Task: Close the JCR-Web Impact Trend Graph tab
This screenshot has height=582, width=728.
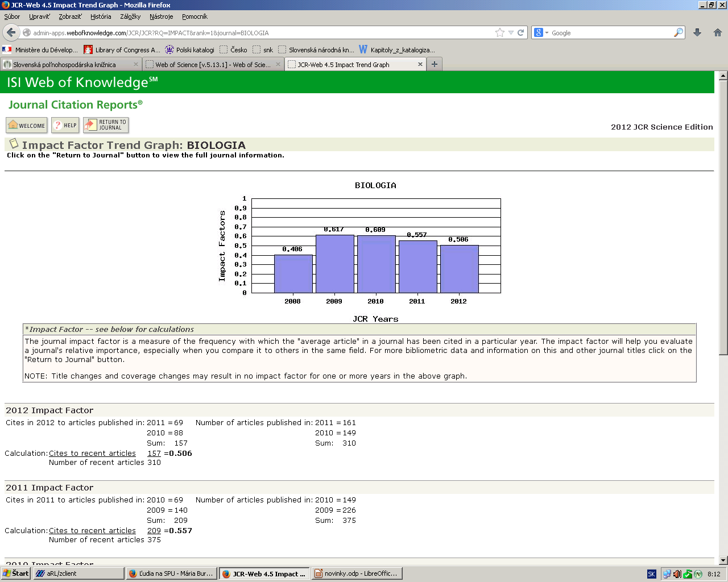Action: pos(420,64)
